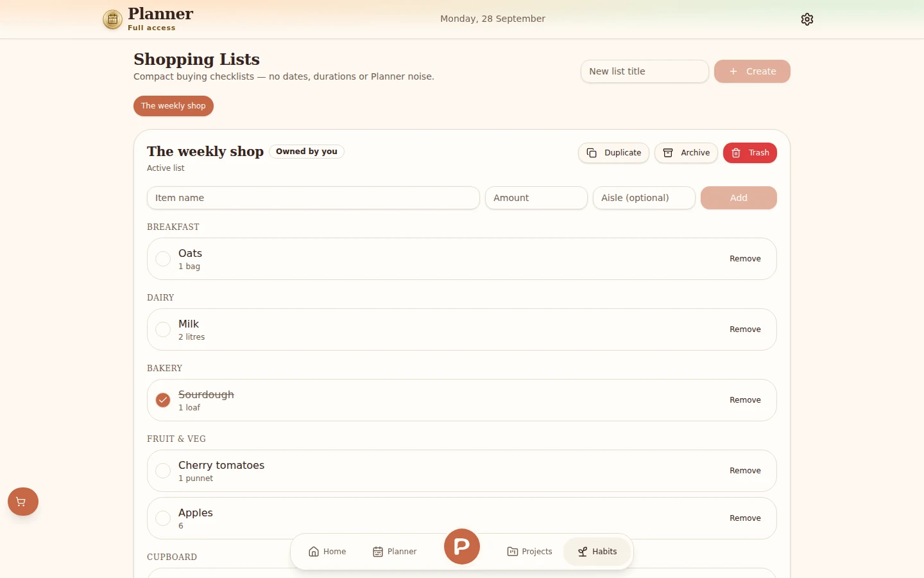The width and height of the screenshot is (924, 578).
Task: Open settings via the gear icon
Action: 807,19
